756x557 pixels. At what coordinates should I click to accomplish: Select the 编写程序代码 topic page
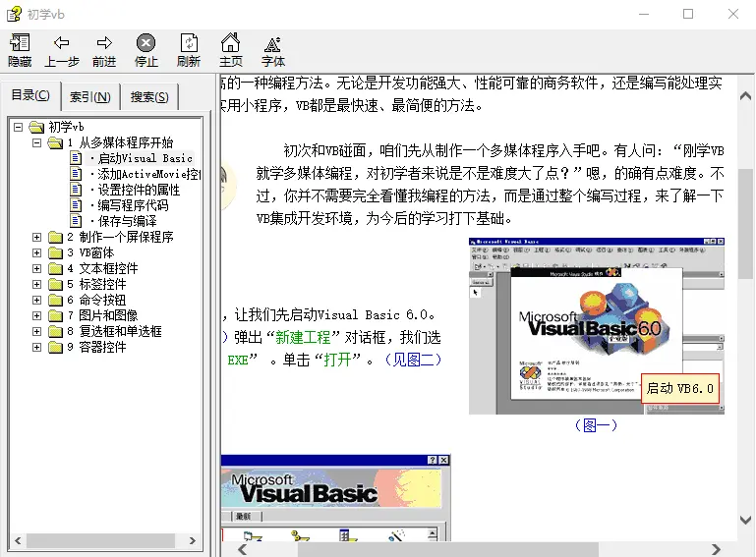(132, 205)
